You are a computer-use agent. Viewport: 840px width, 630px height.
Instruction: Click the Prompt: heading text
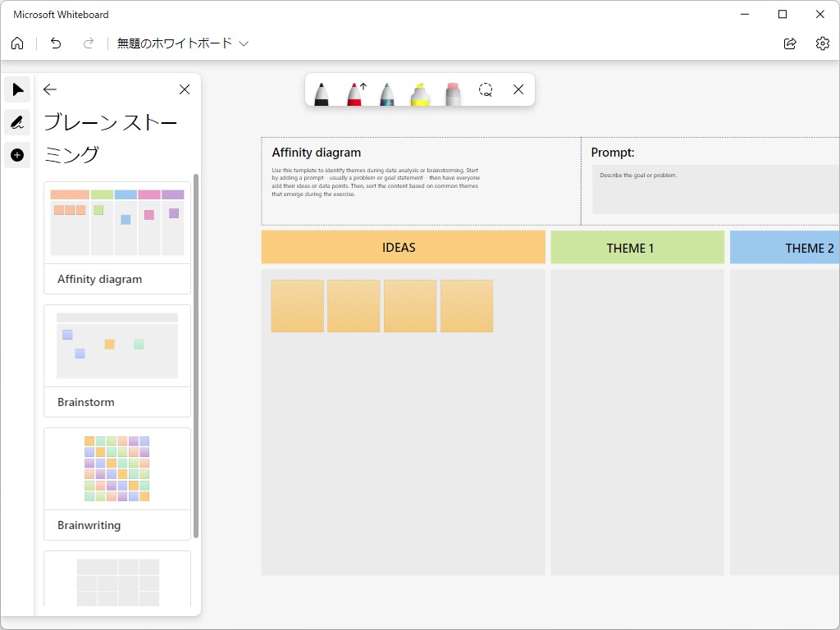[x=612, y=153]
